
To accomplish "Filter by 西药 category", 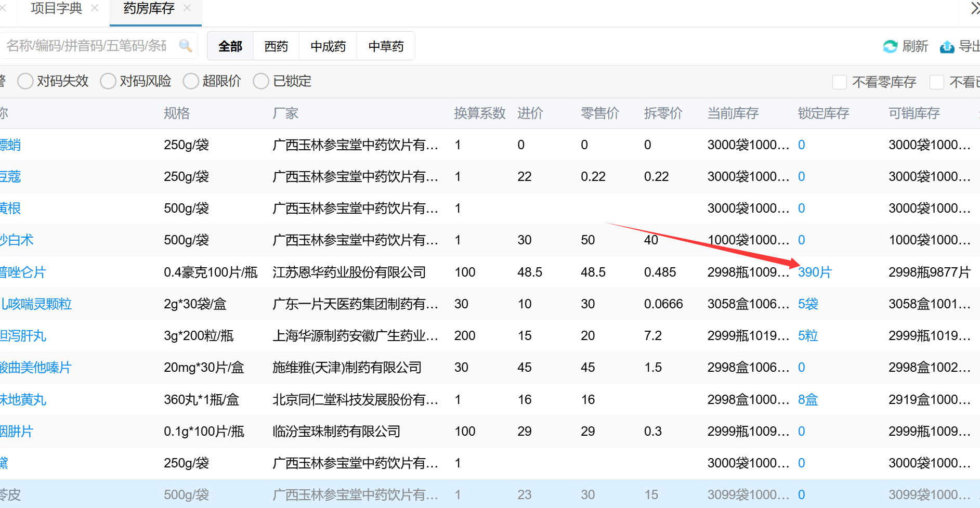I will [276, 46].
